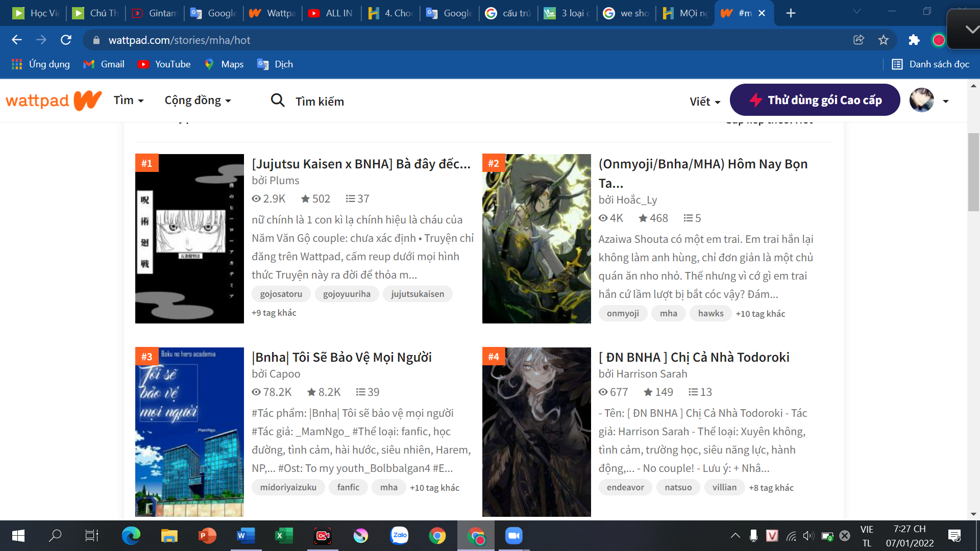Open the Jujutsu Kaisen x BNHA story cover
Screen dimensions: 980x551
(x=189, y=238)
